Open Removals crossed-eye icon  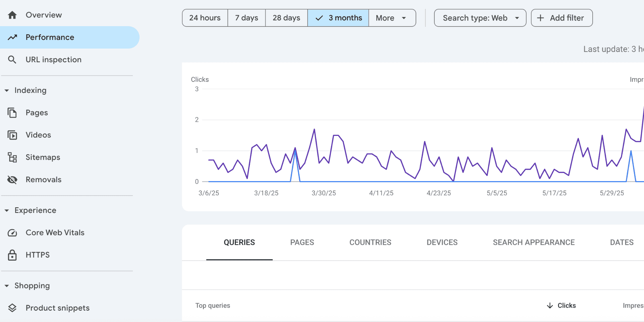click(12, 180)
